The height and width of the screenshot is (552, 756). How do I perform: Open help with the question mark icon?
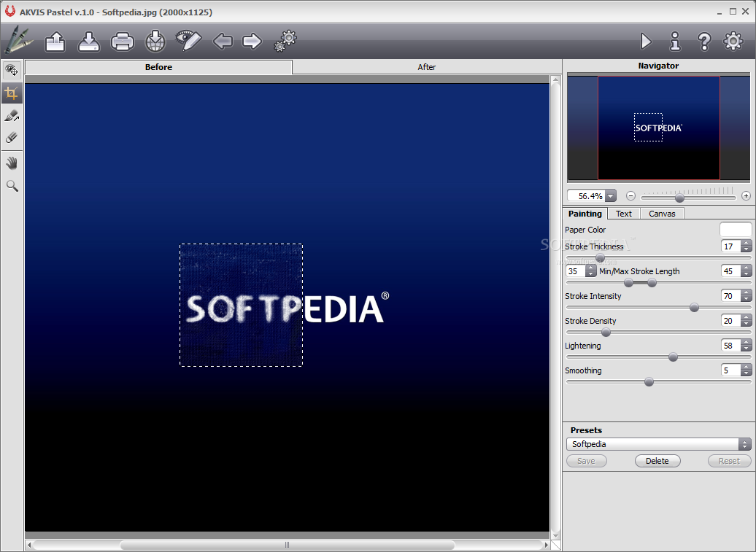pos(704,42)
